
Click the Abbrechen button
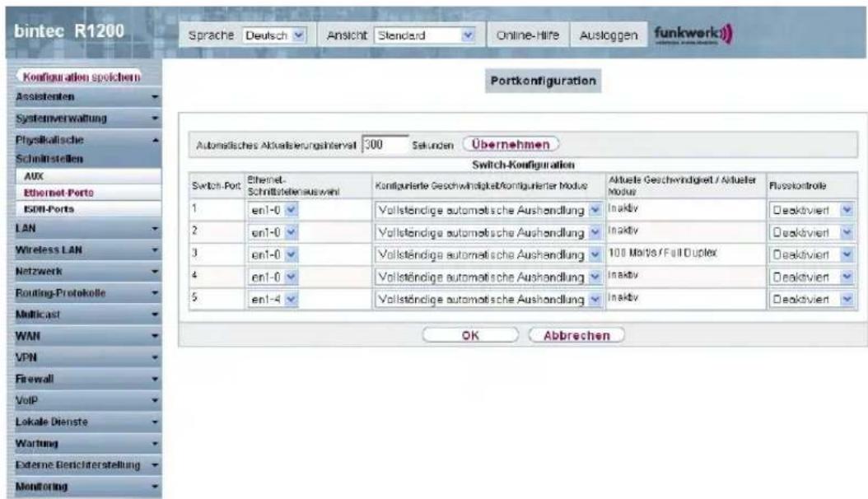coord(576,335)
